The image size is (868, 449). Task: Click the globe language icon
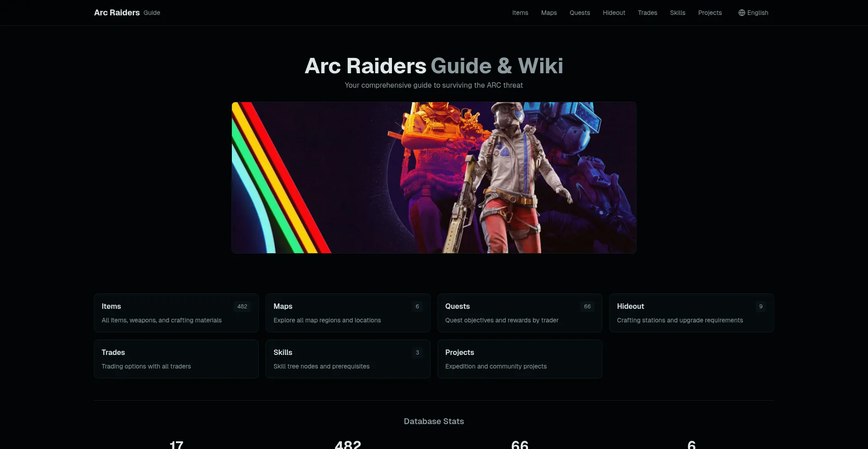741,13
